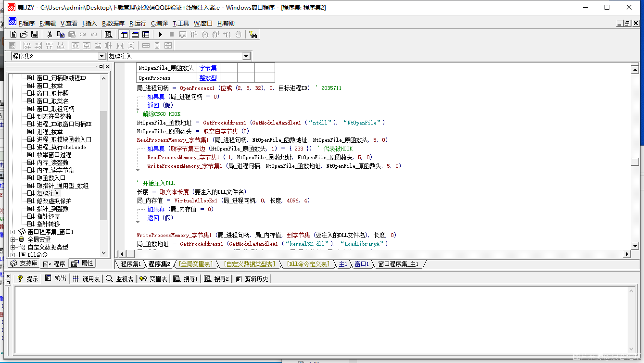The image size is (644, 363).
Task: Click the hand breakpoint icon
Action: 238,34
